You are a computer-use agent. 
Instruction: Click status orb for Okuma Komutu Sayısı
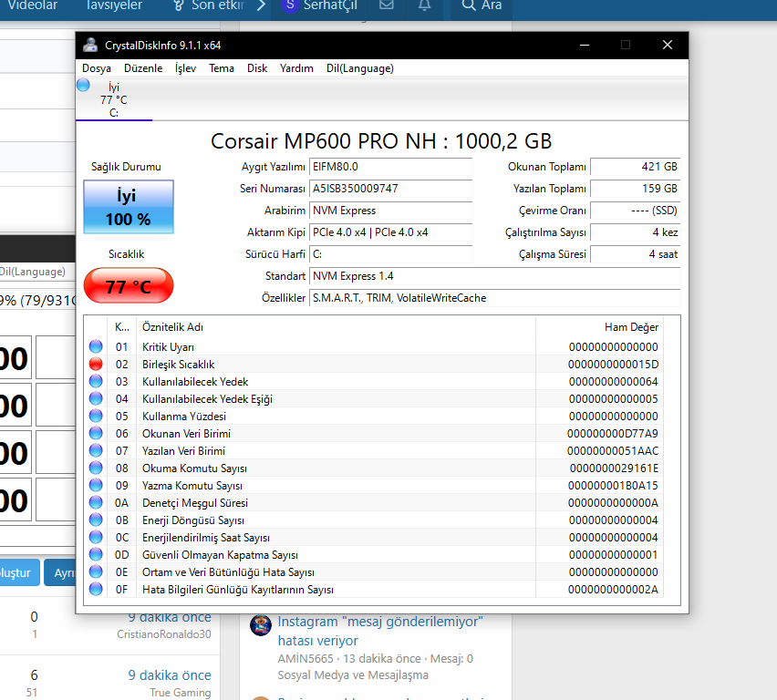coord(96,468)
